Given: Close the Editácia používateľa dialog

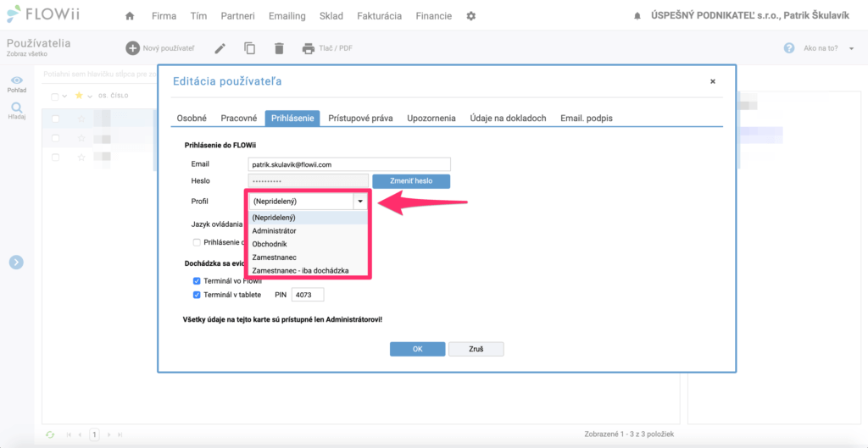Looking at the screenshot, I should (712, 81).
